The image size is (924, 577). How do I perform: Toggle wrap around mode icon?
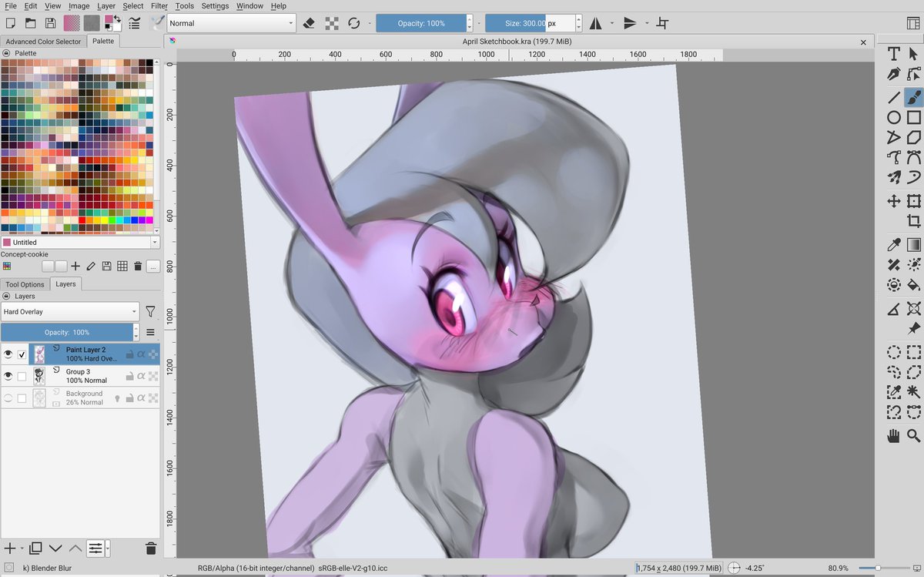pyautogui.click(x=662, y=23)
